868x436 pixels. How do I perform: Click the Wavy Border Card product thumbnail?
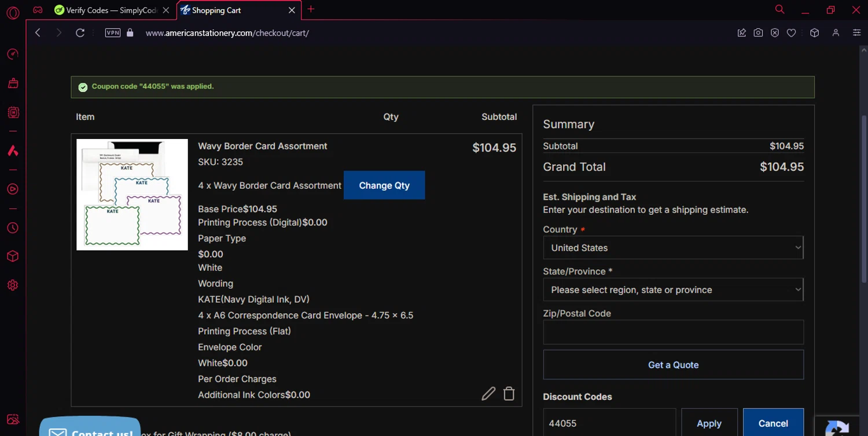(132, 195)
